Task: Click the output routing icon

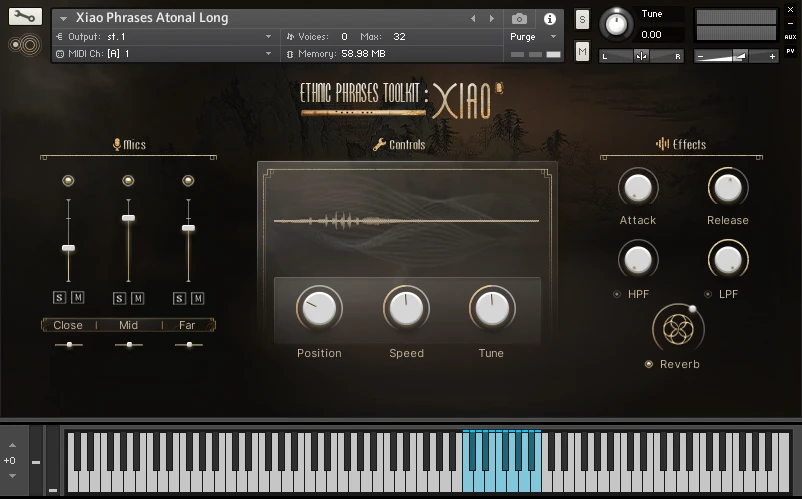Action: [x=60, y=36]
